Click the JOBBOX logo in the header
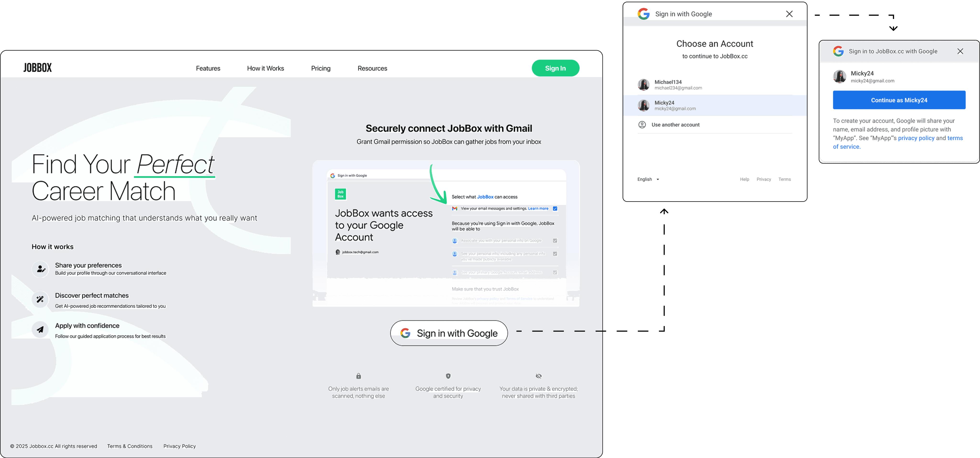980x458 pixels. pos(37,68)
